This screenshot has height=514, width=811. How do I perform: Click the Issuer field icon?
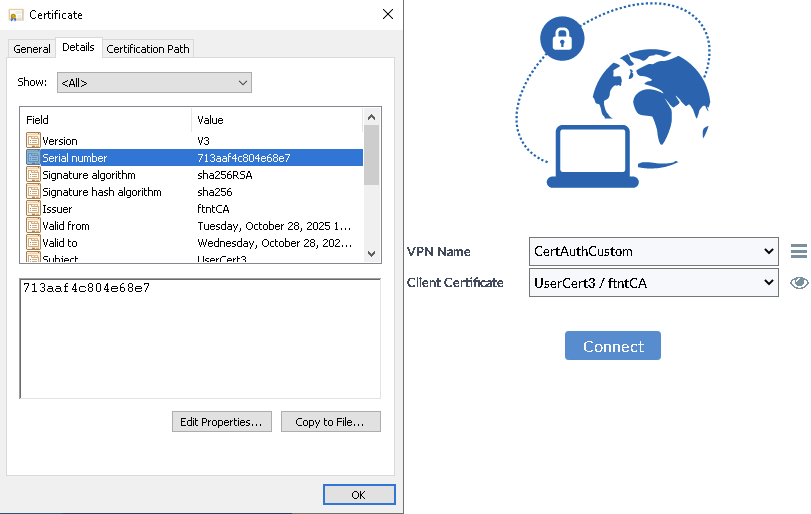click(33, 209)
